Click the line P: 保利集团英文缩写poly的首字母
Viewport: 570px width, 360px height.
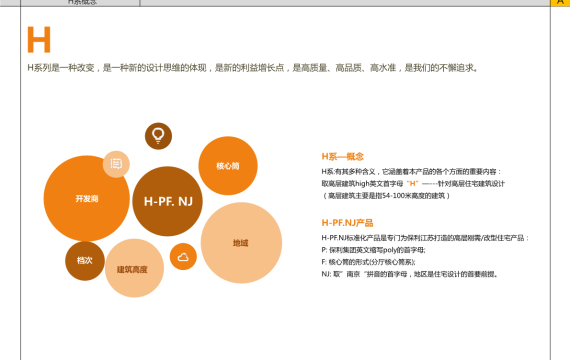[x=373, y=250]
